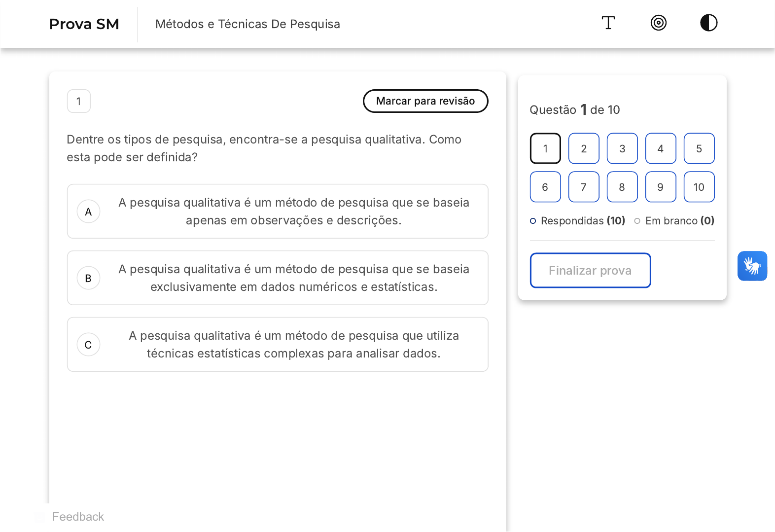Select answer option C radio circle

pos(89,345)
